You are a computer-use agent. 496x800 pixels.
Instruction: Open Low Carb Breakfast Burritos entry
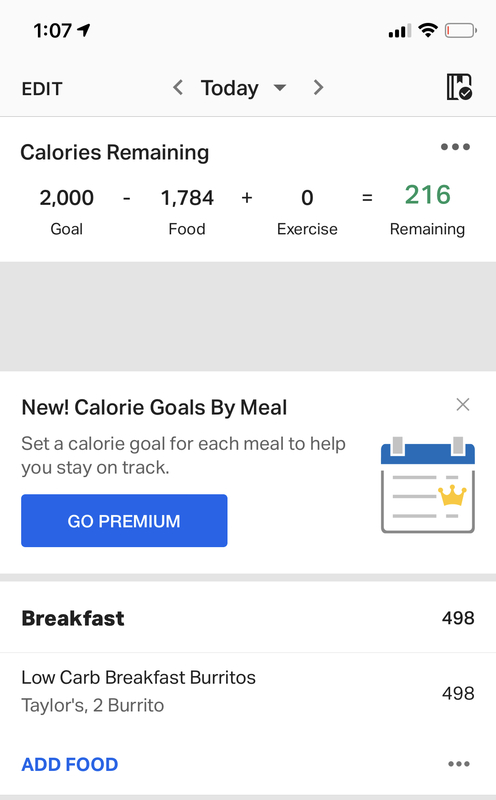point(248,691)
